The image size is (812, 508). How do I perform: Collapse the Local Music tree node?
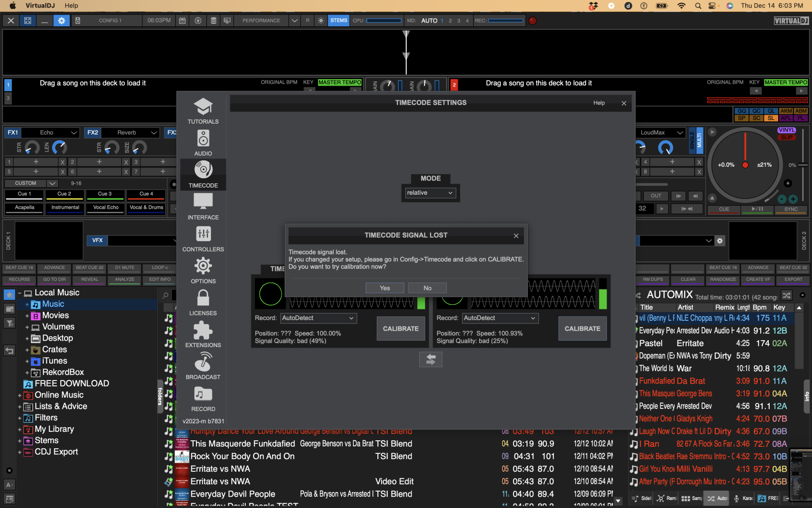(20, 293)
